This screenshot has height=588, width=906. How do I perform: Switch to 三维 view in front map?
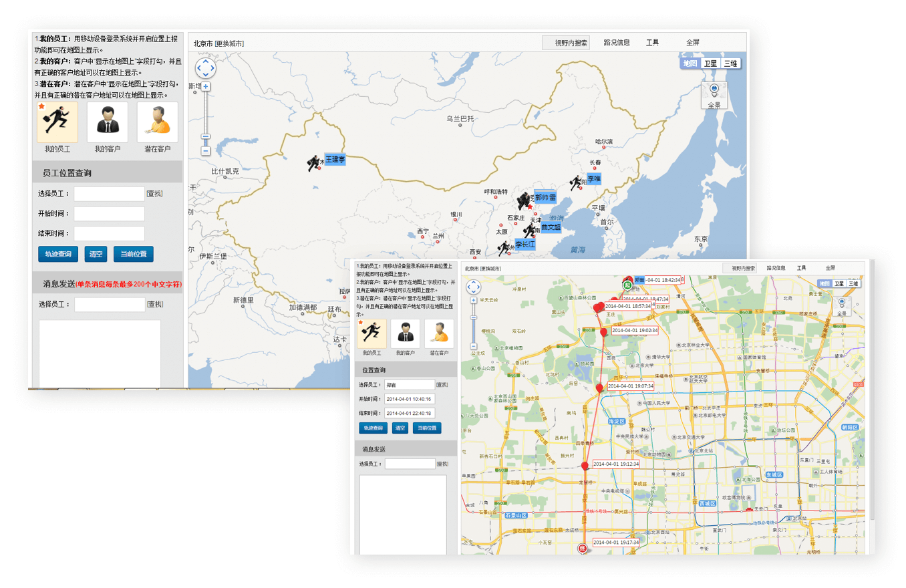(853, 284)
